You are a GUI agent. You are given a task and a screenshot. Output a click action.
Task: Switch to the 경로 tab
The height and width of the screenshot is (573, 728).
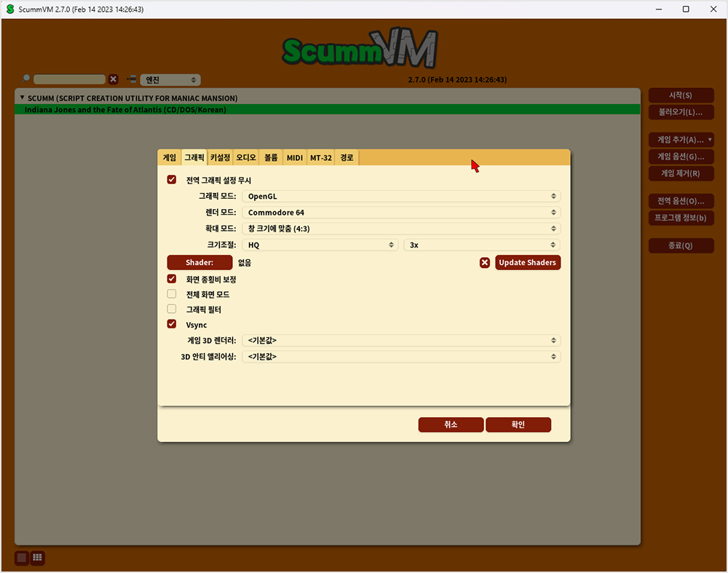(347, 157)
